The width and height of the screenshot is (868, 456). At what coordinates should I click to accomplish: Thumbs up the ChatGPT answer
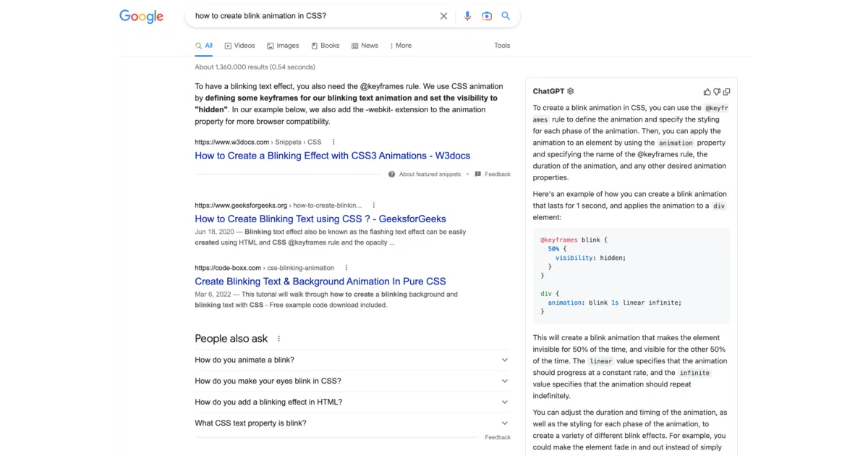(x=707, y=92)
